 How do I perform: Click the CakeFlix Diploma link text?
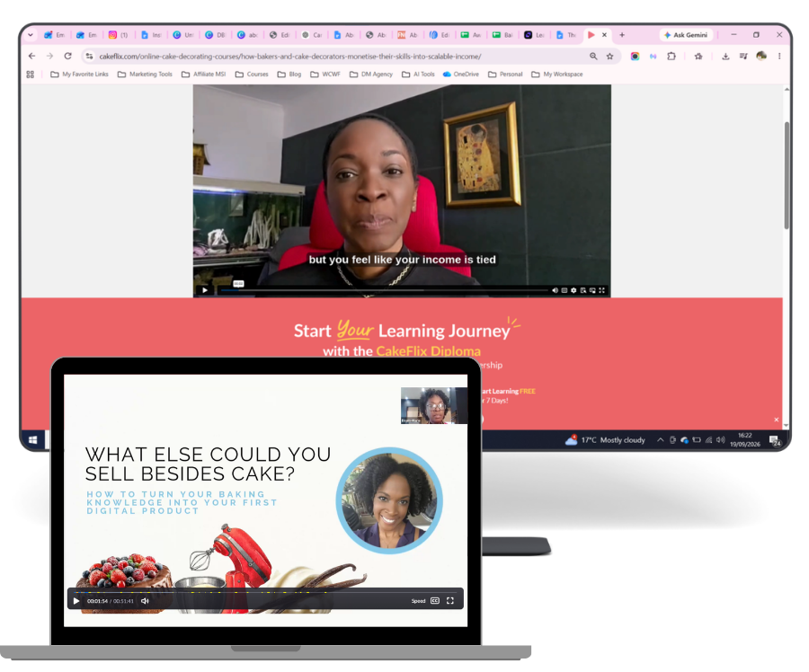[428, 351]
